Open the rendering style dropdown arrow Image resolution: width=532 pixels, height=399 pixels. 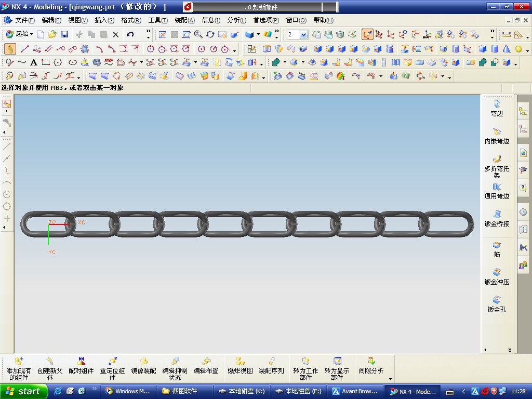(258, 34)
